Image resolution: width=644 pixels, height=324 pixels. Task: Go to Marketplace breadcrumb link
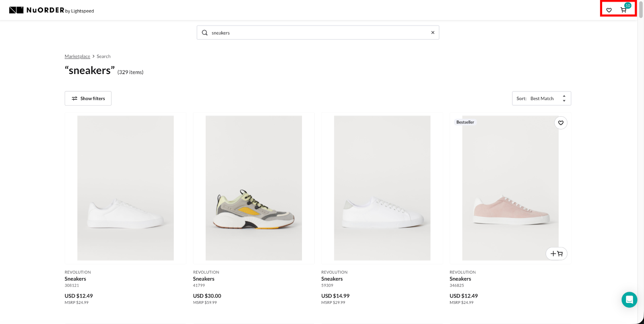coord(77,56)
